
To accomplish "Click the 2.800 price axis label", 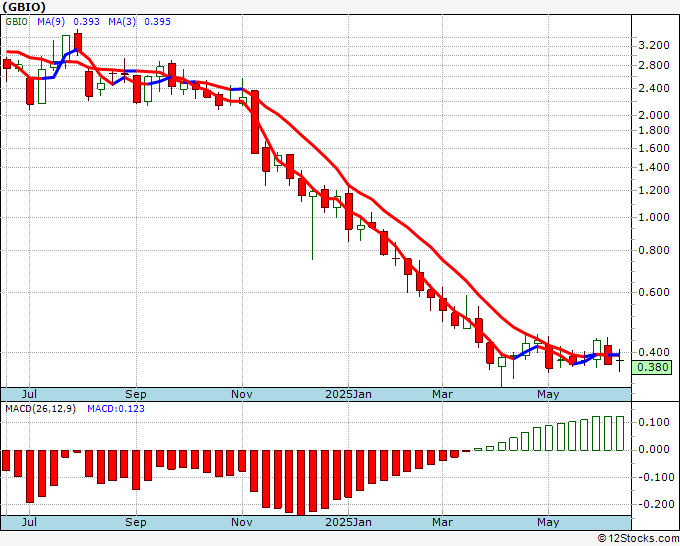I will 654,65.
